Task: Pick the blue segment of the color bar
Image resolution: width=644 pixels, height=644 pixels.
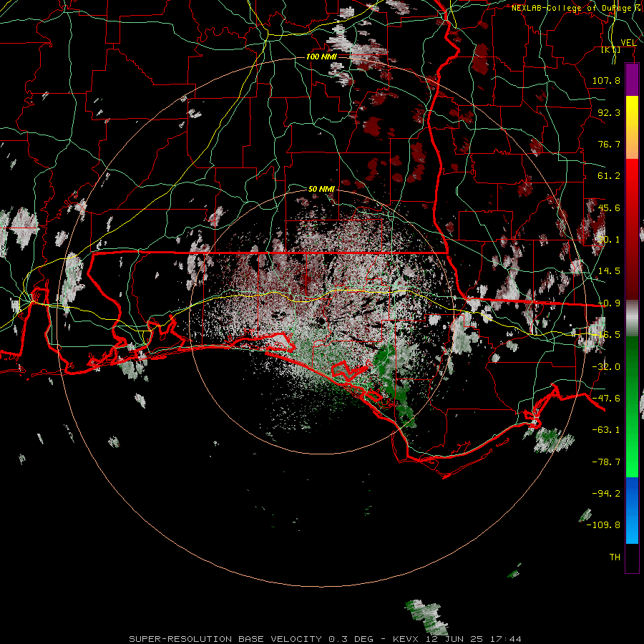Action: 632,510
